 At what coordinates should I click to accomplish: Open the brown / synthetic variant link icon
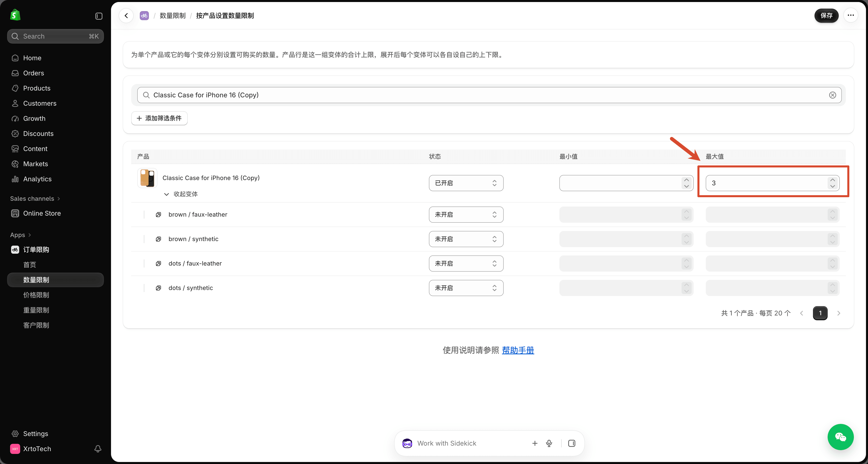click(158, 239)
